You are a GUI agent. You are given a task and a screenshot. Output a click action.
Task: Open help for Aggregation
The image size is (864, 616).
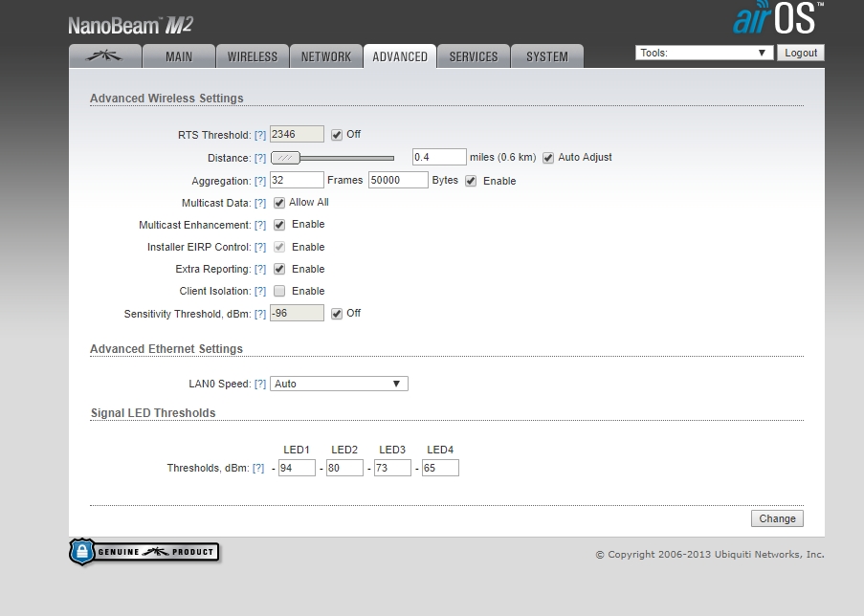point(260,181)
